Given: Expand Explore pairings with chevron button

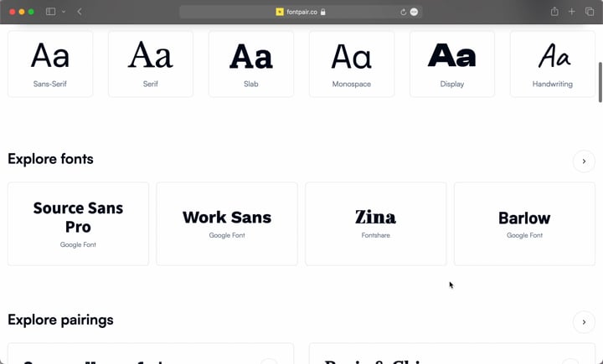Looking at the screenshot, I should 584,321.
